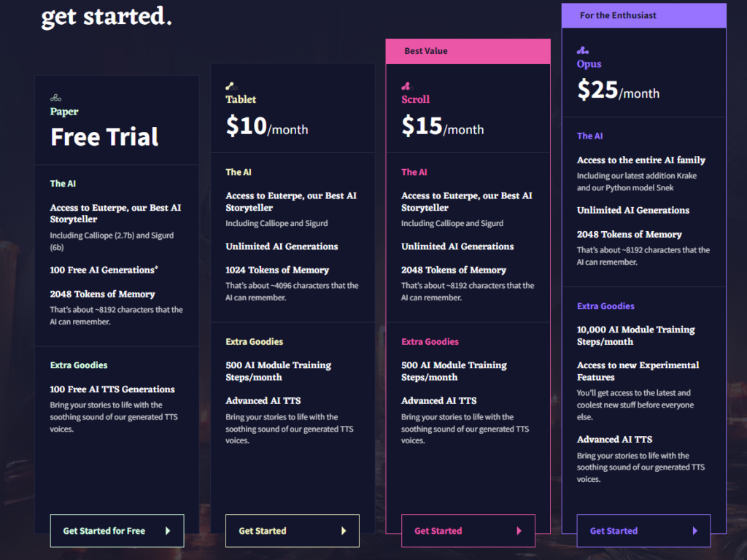This screenshot has width=747, height=560.
Task: Click the Best Value pink banner
Action: pos(468,52)
